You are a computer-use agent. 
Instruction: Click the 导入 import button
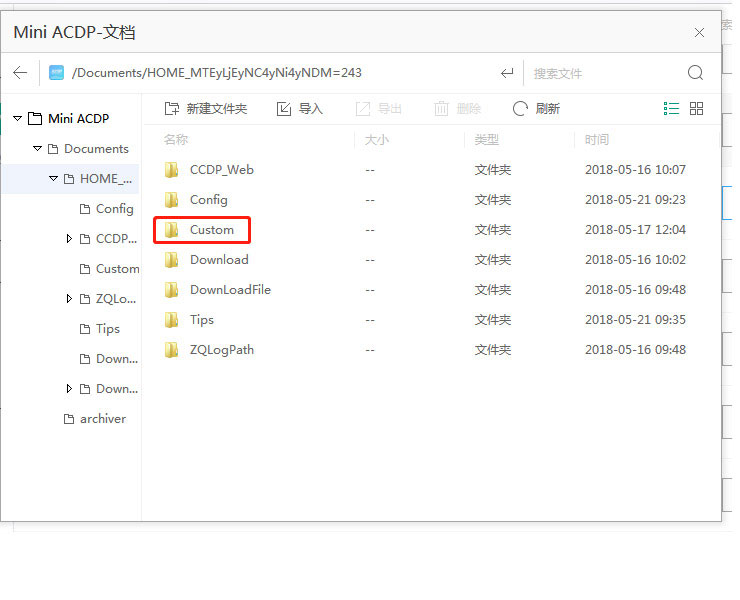[300, 109]
